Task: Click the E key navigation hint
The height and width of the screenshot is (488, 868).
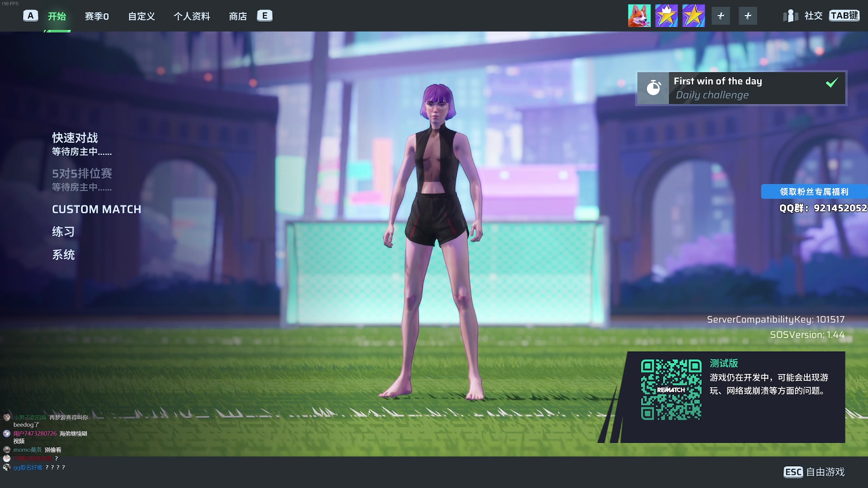Action: [x=265, y=16]
